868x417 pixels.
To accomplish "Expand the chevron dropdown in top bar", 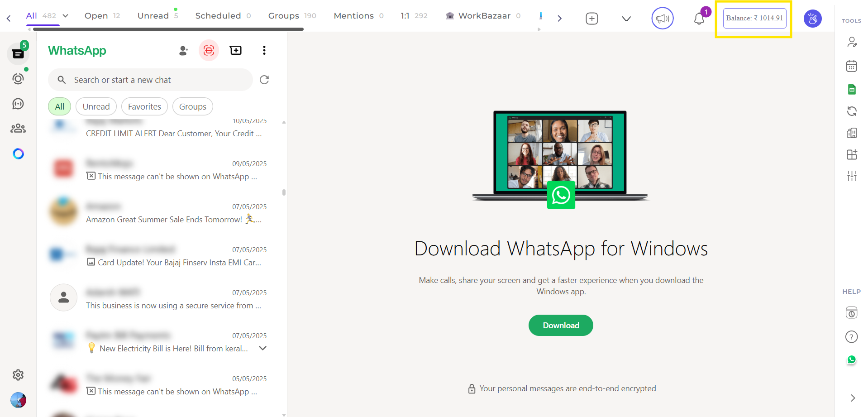I will 626,19.
